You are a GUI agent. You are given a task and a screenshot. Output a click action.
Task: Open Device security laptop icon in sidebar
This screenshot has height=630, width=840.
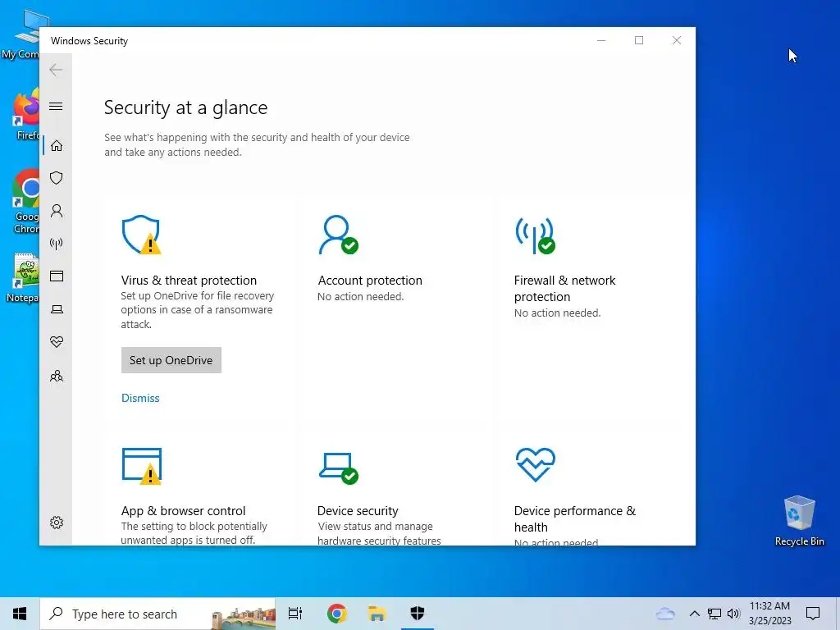(x=57, y=309)
